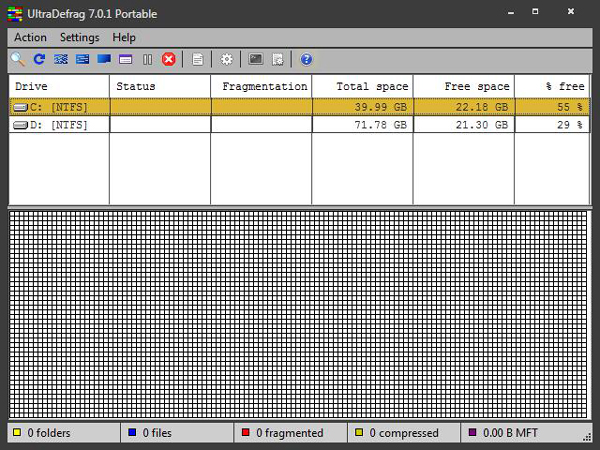Click the 39.99 GB total space cell
This screenshot has width=600, height=450.
coord(362,107)
